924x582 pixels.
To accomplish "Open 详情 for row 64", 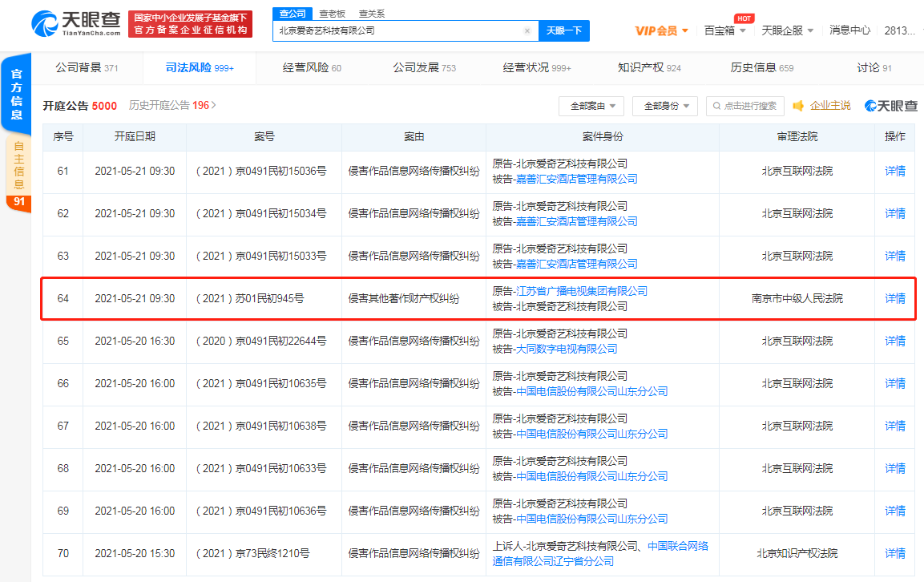I will point(895,298).
